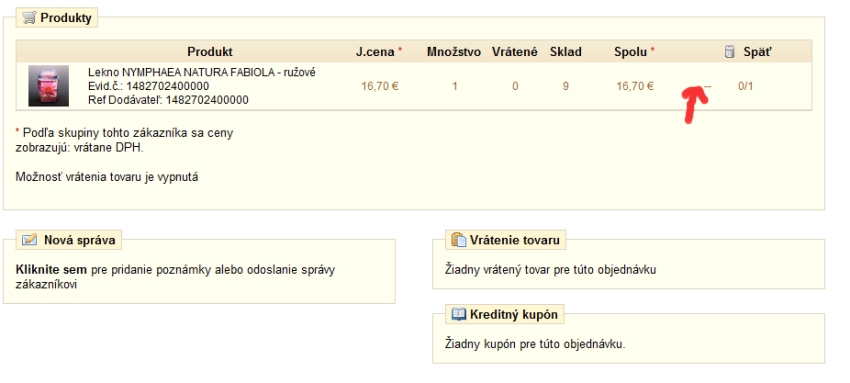850x383 pixels.
Task: Click the Sklad column header
Action: 566,52
